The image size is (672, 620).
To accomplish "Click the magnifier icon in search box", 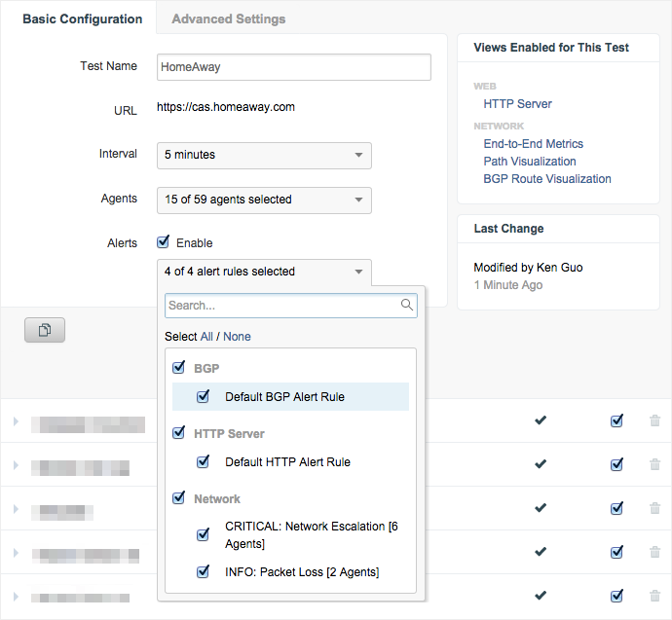I will point(408,306).
